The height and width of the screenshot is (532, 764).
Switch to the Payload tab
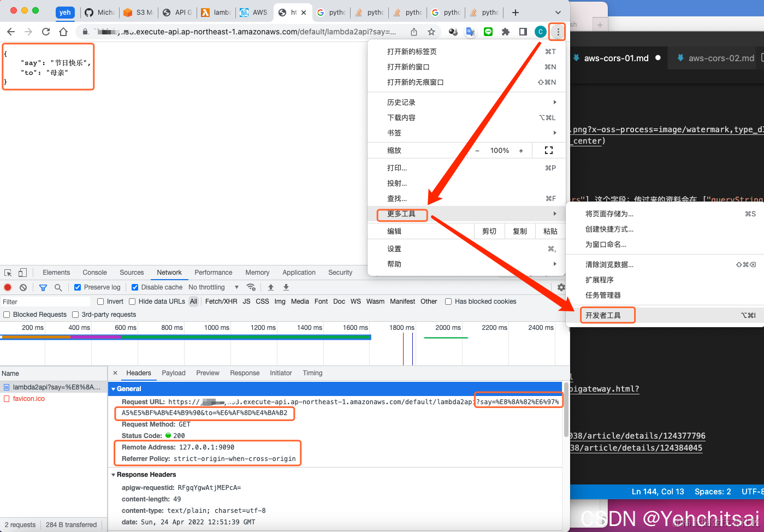point(173,373)
